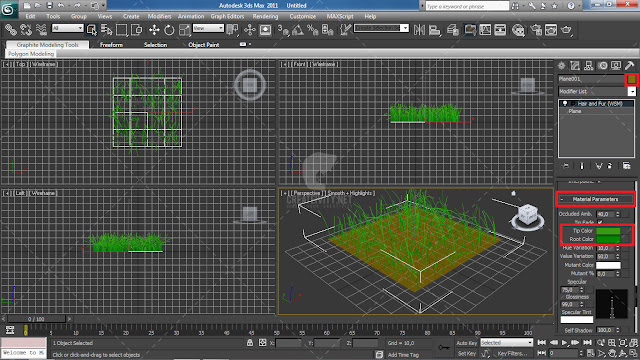Open the Quick Access toolbar dropdown arrow
This screenshot has height=360, width=640.
[104, 6]
